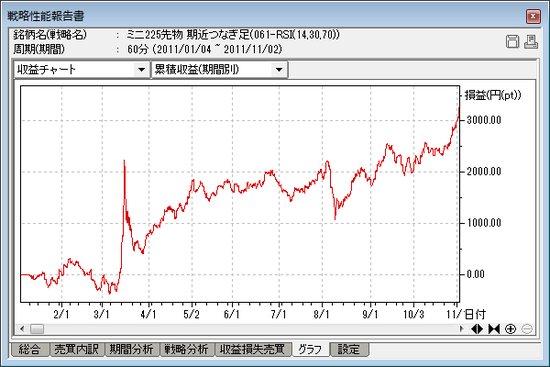Click the 10/3 date label

414,314
